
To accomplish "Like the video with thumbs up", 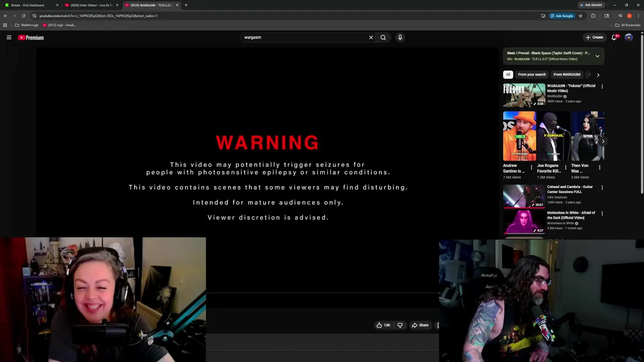I will [383, 325].
